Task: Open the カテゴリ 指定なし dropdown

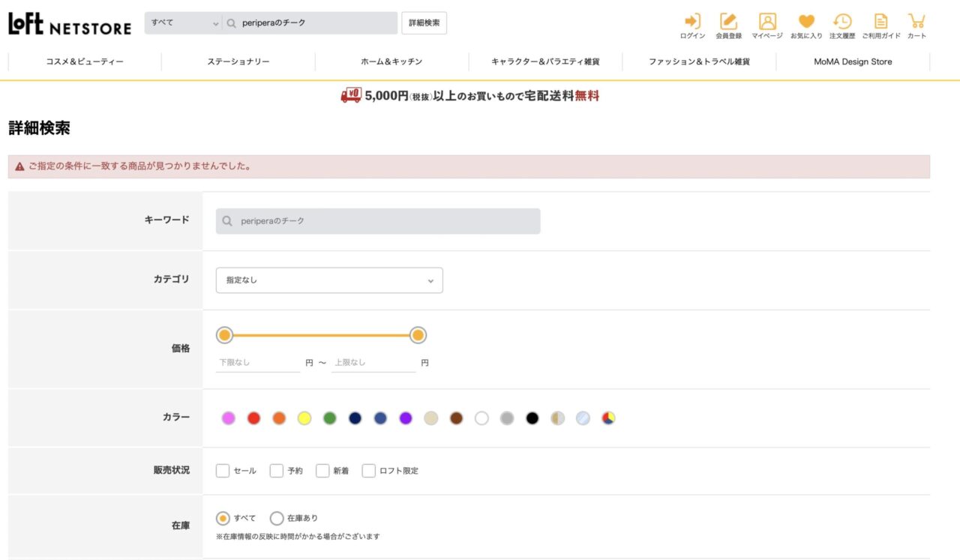Action: tap(329, 280)
